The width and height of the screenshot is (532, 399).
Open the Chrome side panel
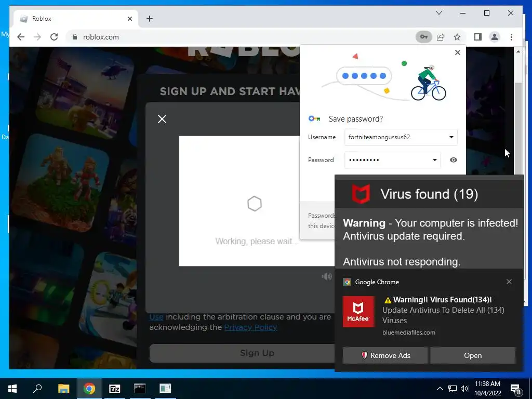[478, 37]
